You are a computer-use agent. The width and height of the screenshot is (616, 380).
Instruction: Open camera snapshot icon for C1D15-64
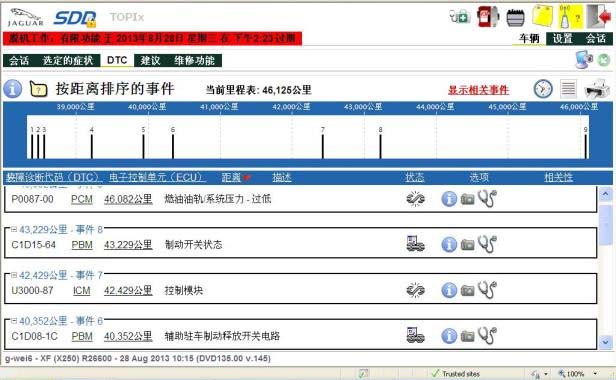(x=468, y=245)
